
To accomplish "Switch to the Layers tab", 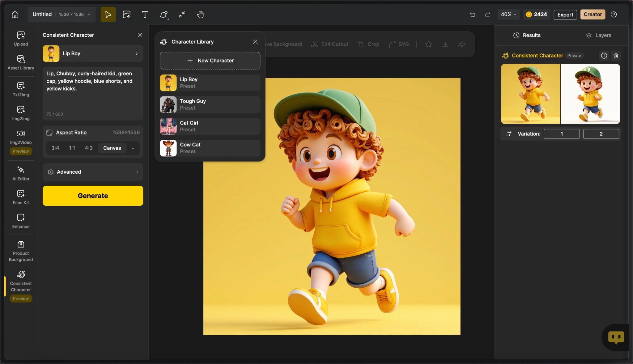I will [598, 35].
